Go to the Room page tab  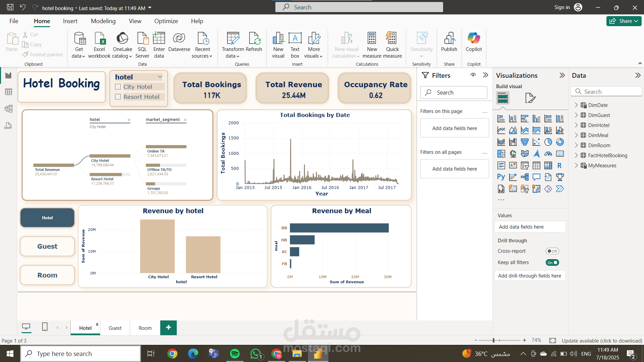[x=145, y=328]
